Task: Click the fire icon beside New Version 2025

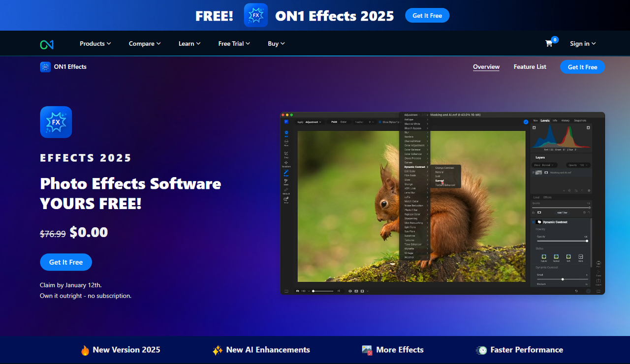Action: [x=85, y=350]
